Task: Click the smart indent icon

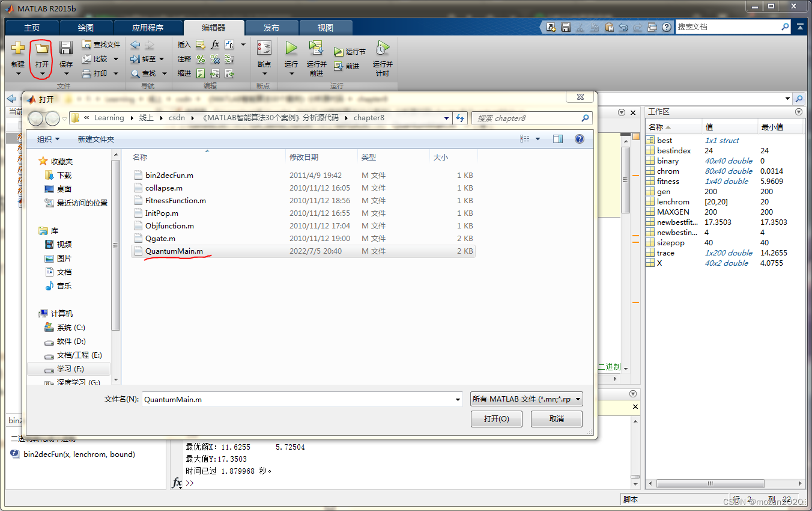Action: pyautogui.click(x=201, y=73)
